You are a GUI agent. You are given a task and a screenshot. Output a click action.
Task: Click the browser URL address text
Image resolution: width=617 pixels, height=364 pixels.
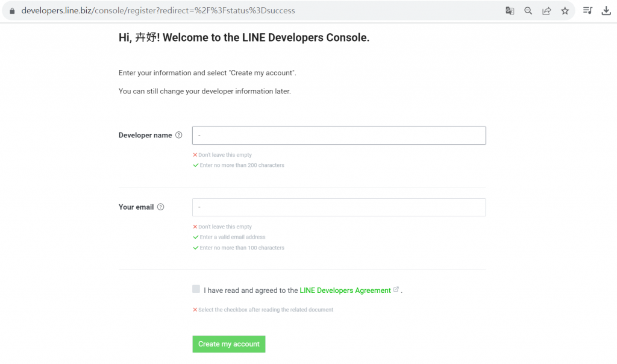(x=158, y=11)
